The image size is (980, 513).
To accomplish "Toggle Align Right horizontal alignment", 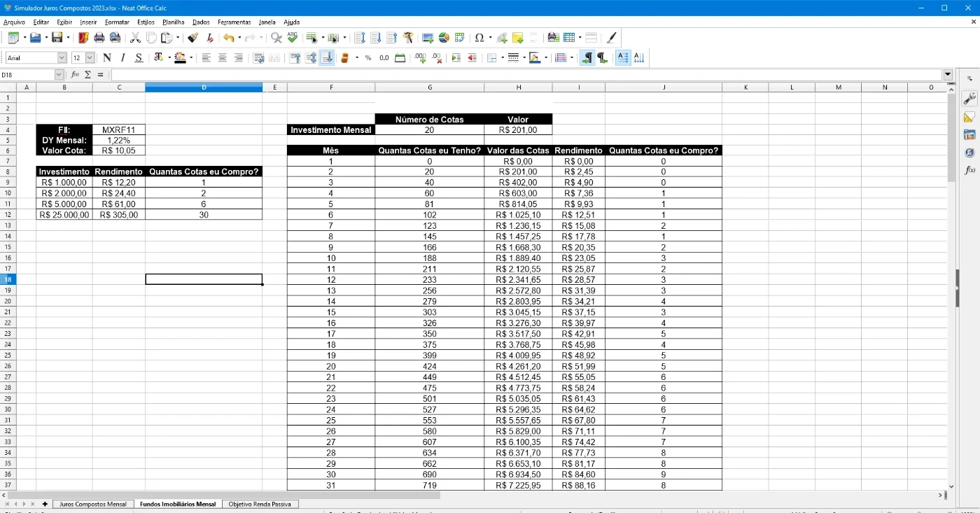I will click(x=239, y=58).
